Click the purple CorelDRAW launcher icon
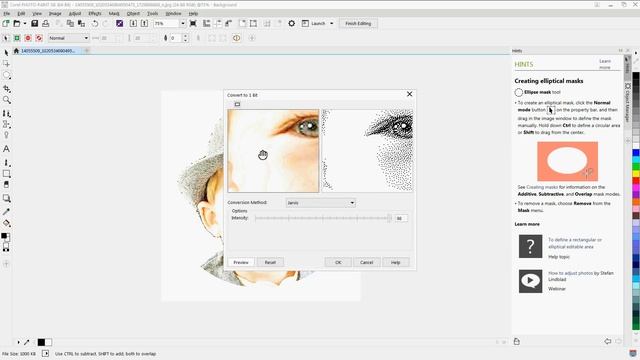This screenshot has height=360, width=640. pyautogui.click(x=120, y=24)
